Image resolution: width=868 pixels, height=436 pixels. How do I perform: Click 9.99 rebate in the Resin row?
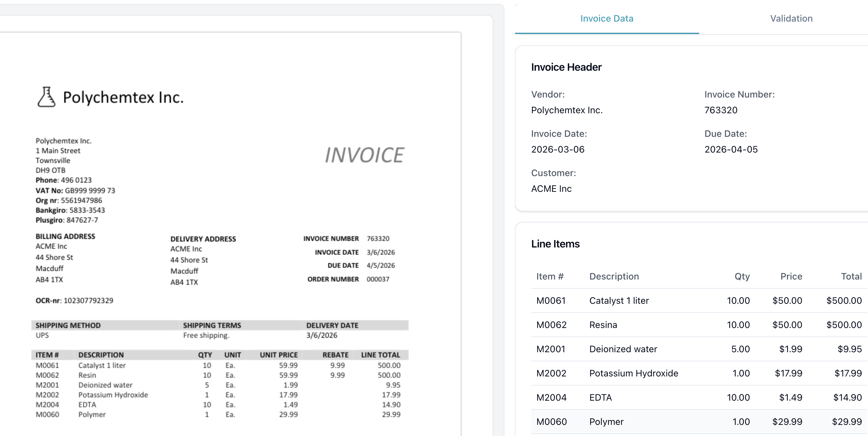click(337, 375)
